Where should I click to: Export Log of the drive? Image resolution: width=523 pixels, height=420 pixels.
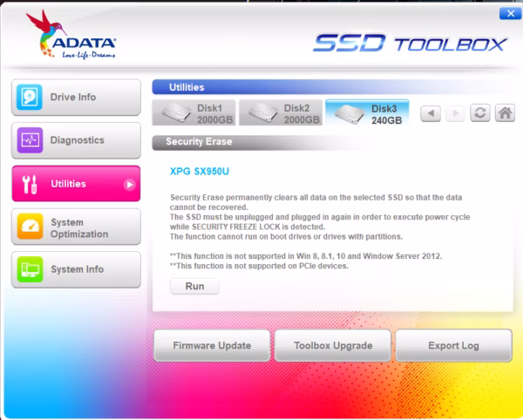coord(453,346)
